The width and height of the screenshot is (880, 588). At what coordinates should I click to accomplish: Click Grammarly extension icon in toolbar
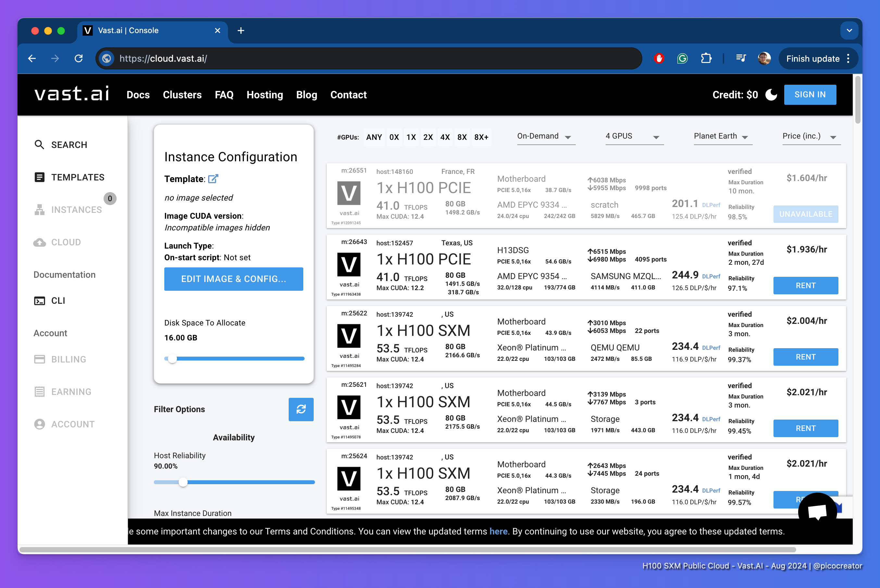682,58
